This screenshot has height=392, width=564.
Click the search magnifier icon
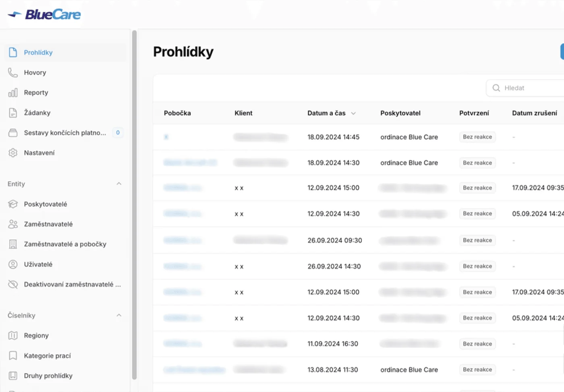click(x=496, y=88)
